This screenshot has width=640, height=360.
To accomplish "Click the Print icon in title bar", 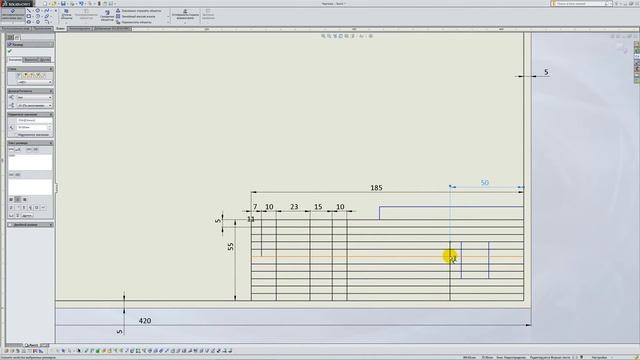I will [72, 4].
